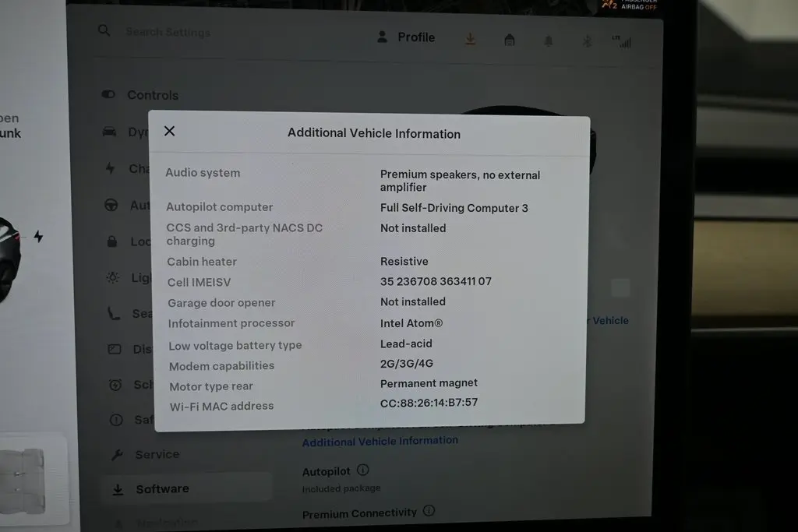This screenshot has height=532, width=798.
Task: Select the Low voltage battery type label
Action: tap(235, 346)
